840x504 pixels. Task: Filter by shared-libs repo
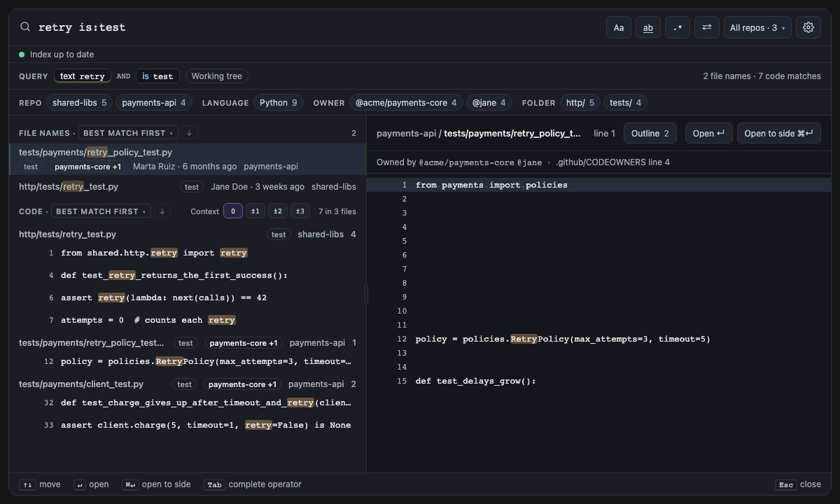pyautogui.click(x=79, y=103)
